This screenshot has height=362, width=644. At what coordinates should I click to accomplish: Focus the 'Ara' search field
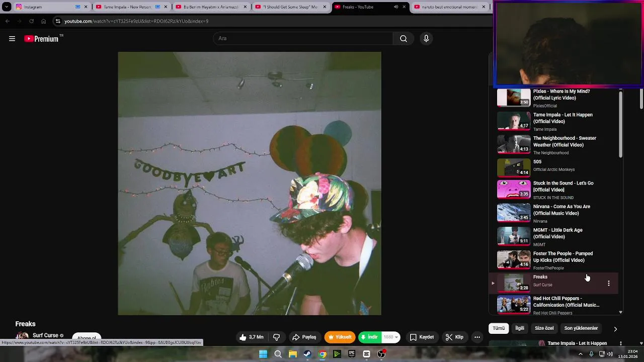pos(303,39)
